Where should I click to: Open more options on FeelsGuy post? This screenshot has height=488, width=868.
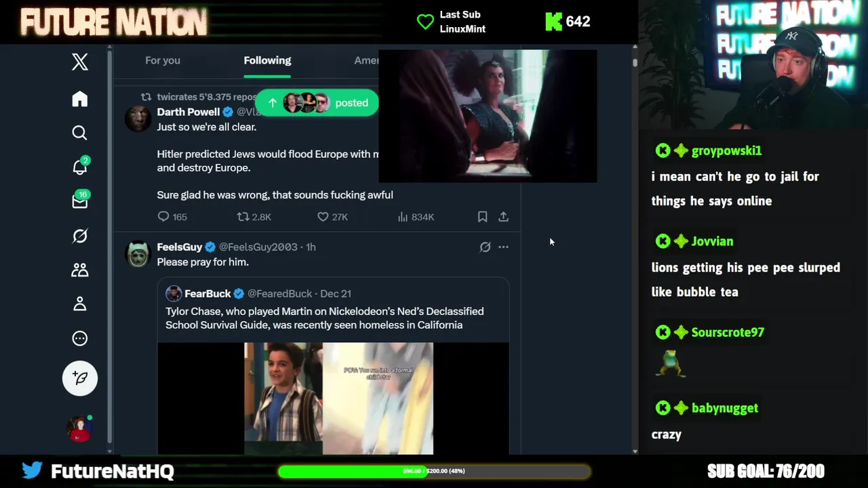(x=503, y=247)
